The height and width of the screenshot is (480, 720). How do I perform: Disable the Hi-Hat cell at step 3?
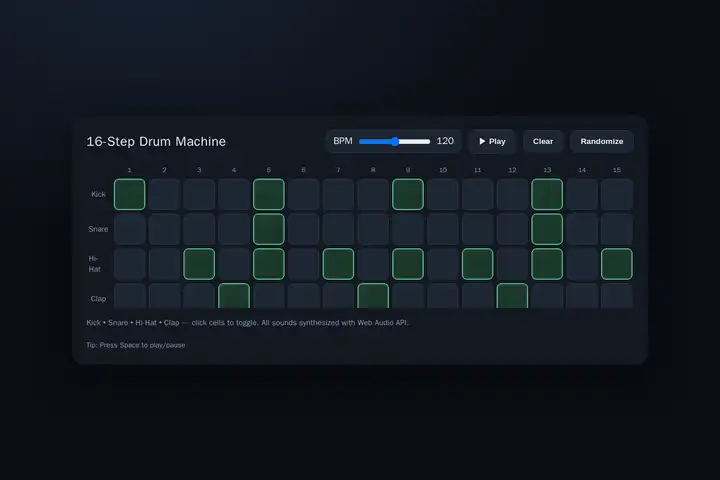tap(199, 264)
